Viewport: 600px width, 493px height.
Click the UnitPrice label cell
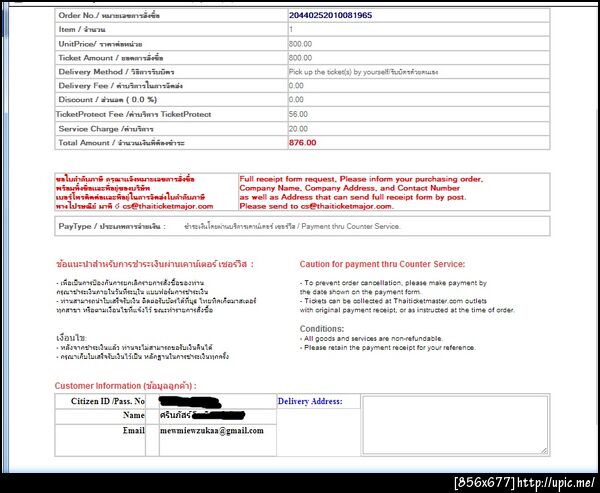point(171,44)
